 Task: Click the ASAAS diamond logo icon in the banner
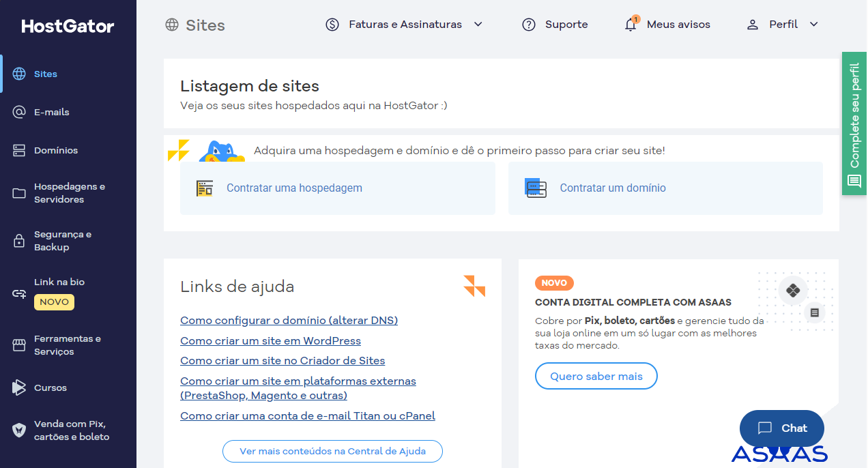click(x=793, y=291)
